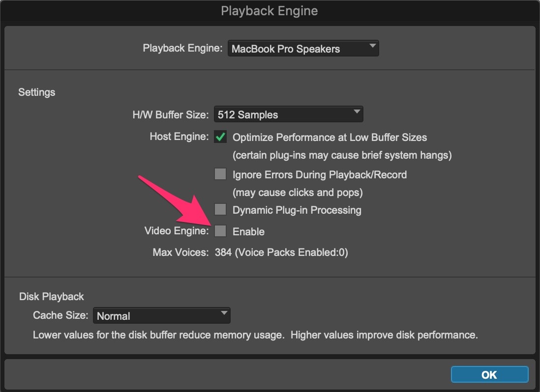Click '384 (Voice Packs Enabled:0)' value

click(x=281, y=252)
